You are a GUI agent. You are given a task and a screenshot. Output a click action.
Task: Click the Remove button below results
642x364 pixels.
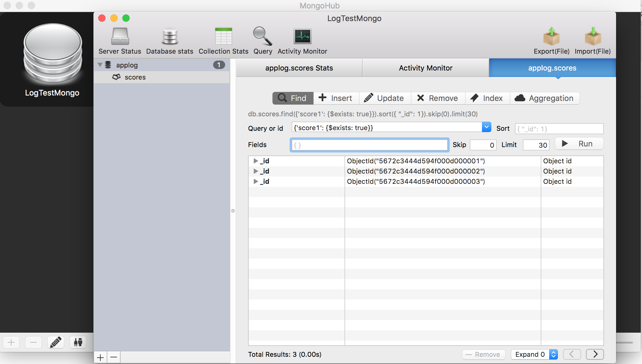(x=483, y=354)
